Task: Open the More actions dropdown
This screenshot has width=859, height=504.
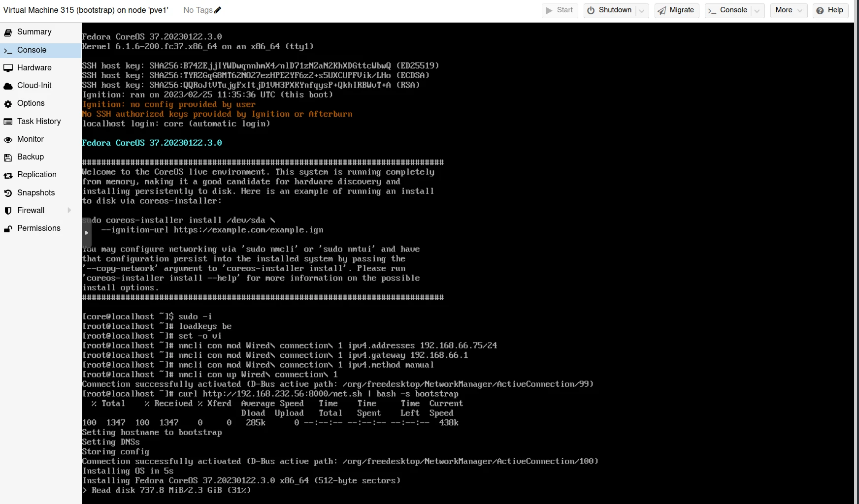Action: (x=789, y=10)
